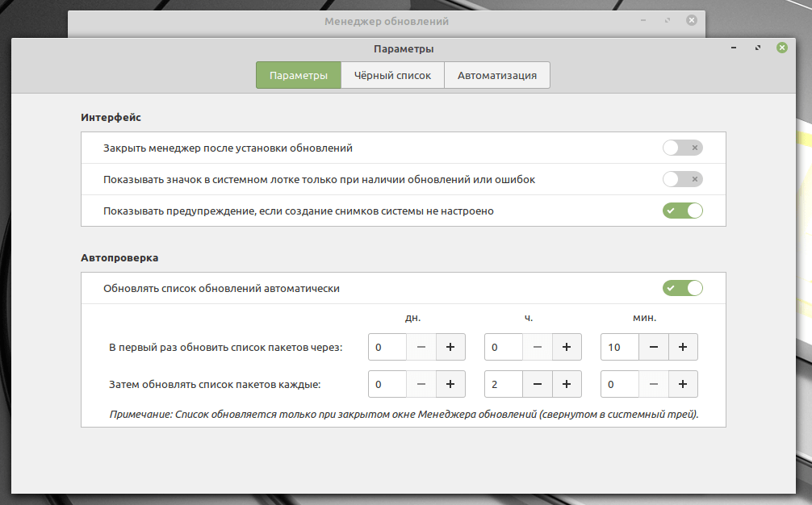812x505 pixels.
Task: Maximize the Параметры dialog window
Action: (758, 48)
